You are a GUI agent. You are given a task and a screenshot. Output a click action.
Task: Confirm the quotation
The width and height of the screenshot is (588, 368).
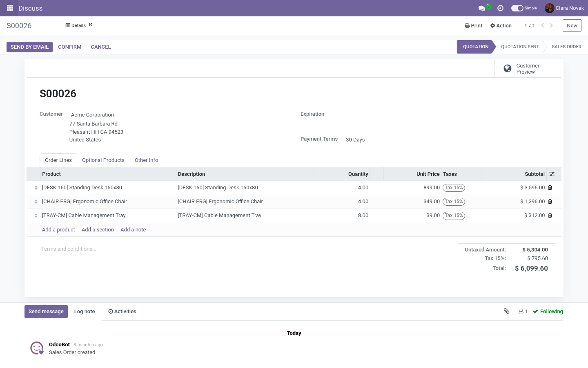coord(69,47)
